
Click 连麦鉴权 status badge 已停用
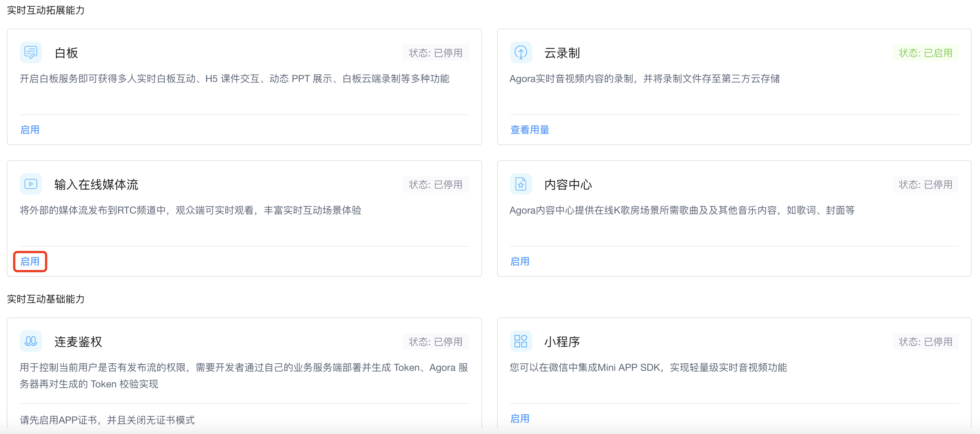[435, 341]
